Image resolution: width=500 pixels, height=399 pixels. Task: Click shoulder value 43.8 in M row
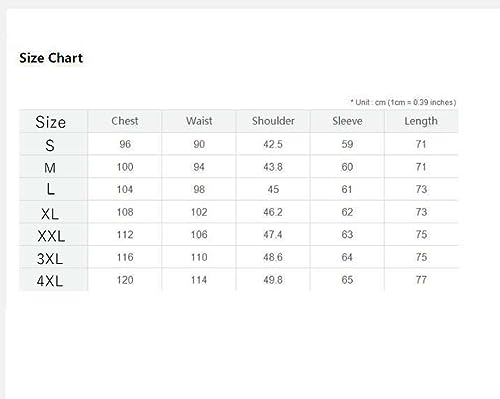(273, 167)
